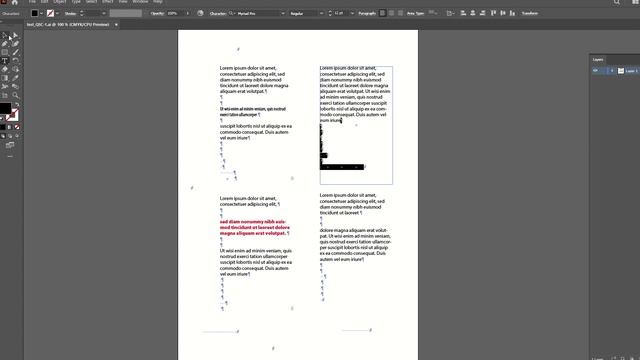
Task: Select the Pen tool
Action: point(5,44)
